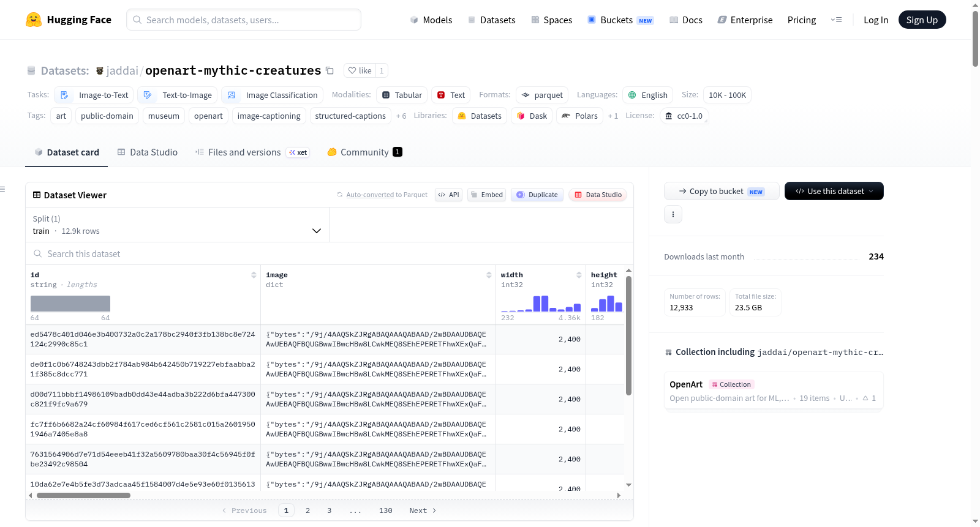Choose the Polars library tag

click(x=579, y=116)
